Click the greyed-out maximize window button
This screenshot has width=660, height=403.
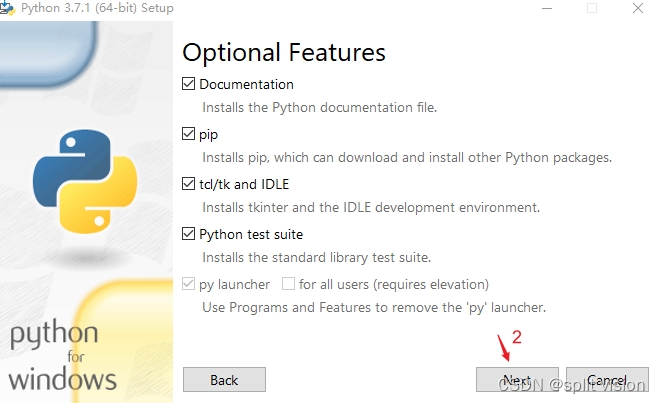click(x=592, y=8)
